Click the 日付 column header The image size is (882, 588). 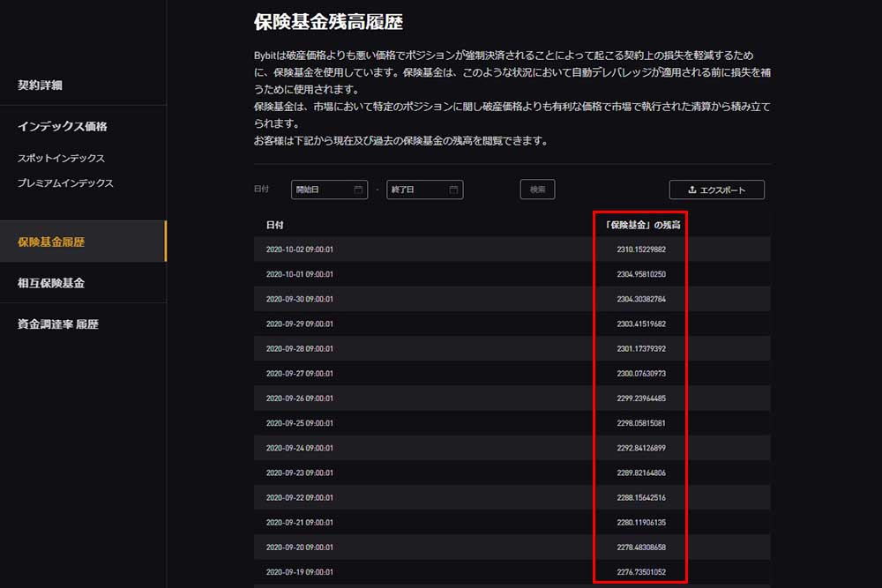(274, 225)
